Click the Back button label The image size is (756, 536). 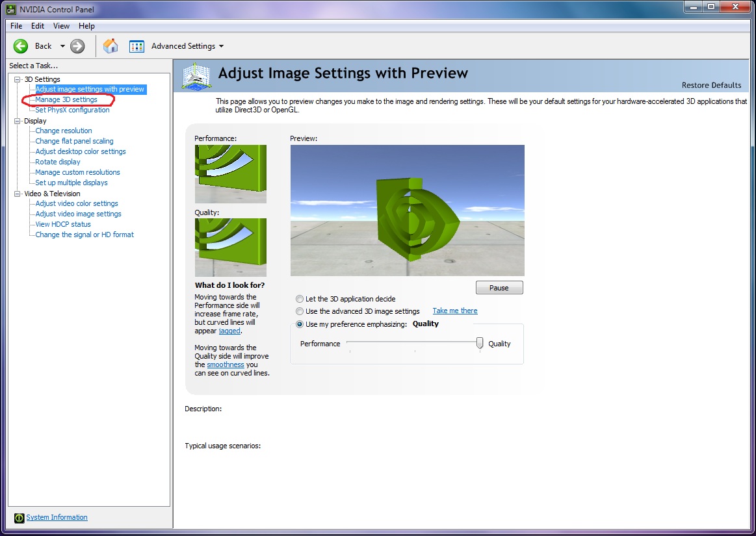tap(43, 46)
